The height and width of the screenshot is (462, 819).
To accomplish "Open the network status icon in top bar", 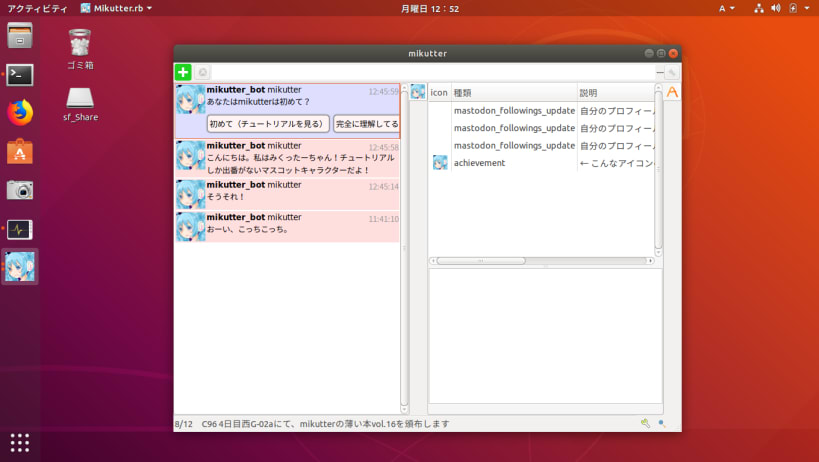I will (x=759, y=8).
